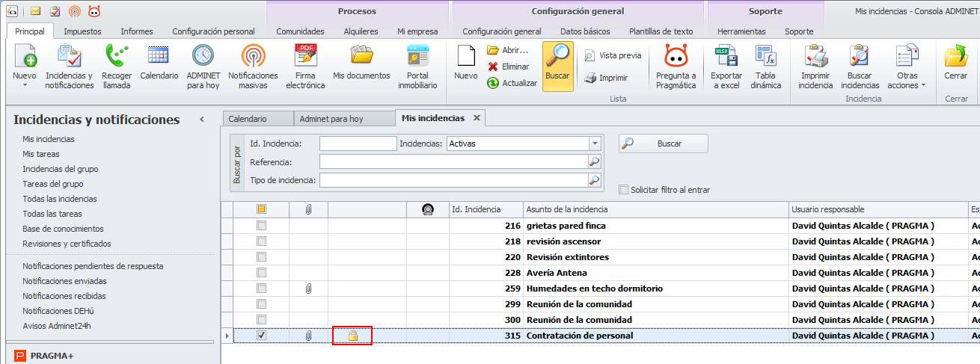Close the Mis incidencias tab

[477, 118]
